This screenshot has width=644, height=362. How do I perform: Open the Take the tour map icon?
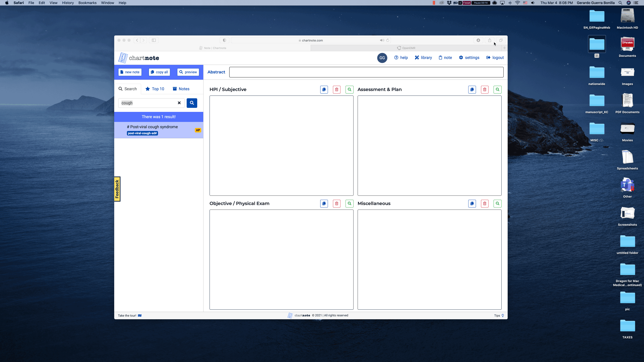pos(140,315)
